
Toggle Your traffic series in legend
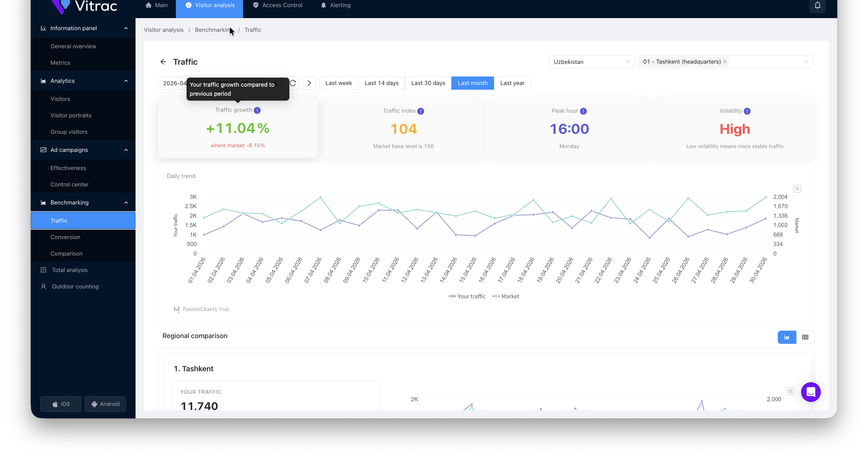click(x=467, y=296)
